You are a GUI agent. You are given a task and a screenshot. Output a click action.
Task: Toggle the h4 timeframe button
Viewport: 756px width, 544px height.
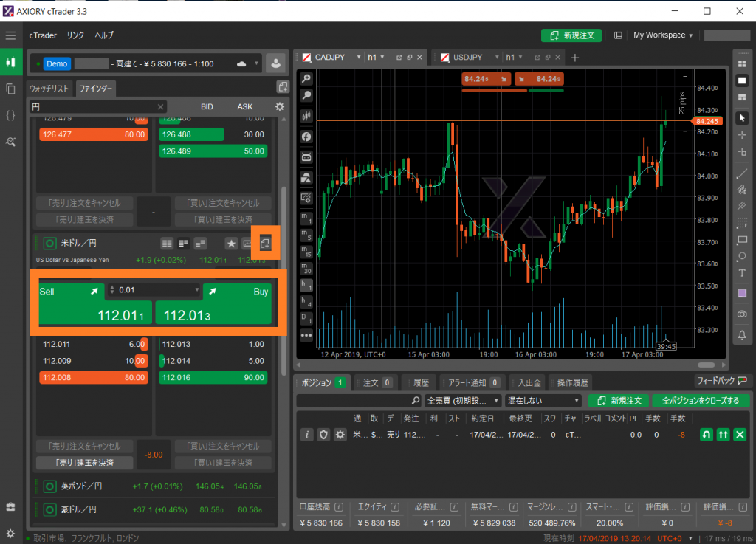[x=306, y=302]
